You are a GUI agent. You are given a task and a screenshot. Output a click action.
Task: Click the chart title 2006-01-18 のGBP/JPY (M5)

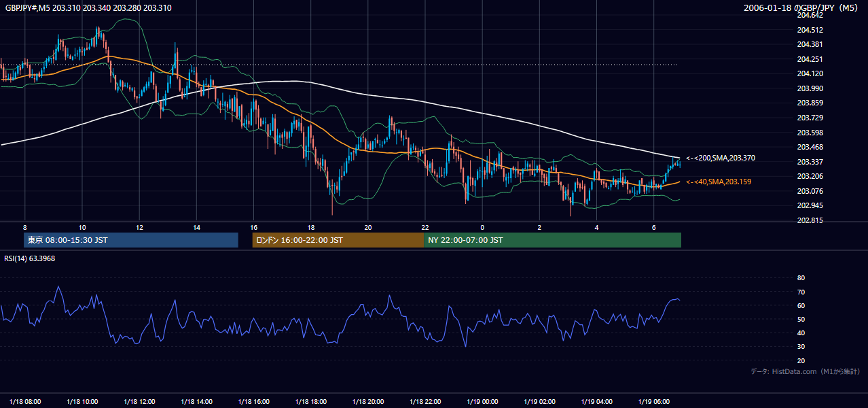[x=801, y=8]
